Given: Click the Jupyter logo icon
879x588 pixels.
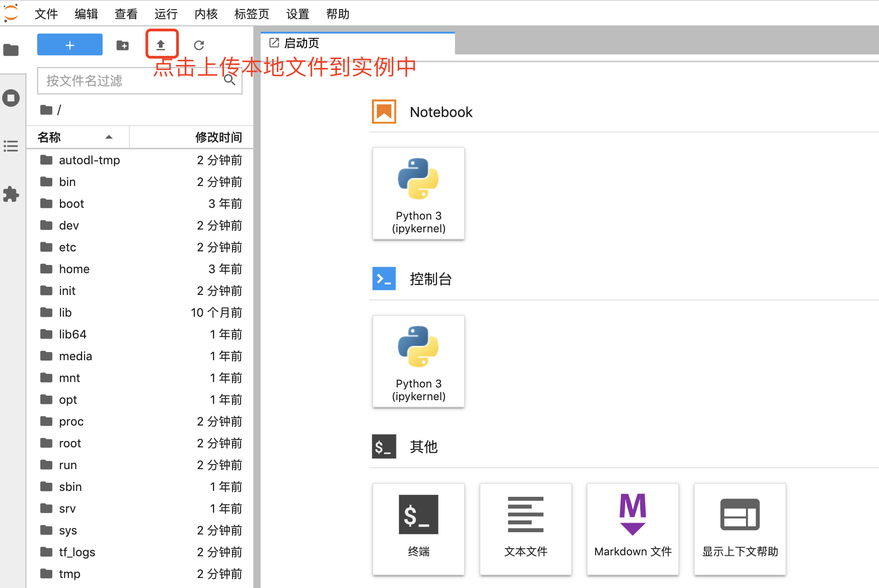Looking at the screenshot, I should point(11,12).
